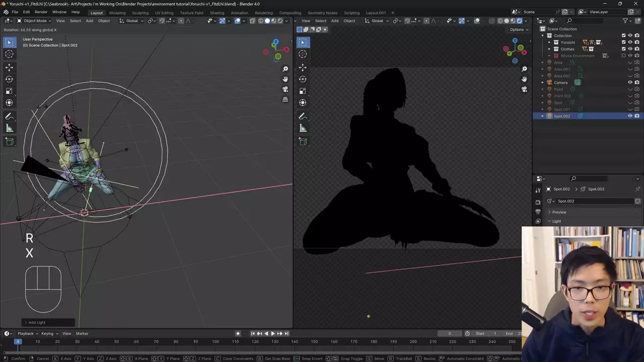Open the Render menu
The width and height of the screenshot is (644, 362).
pos(41,12)
